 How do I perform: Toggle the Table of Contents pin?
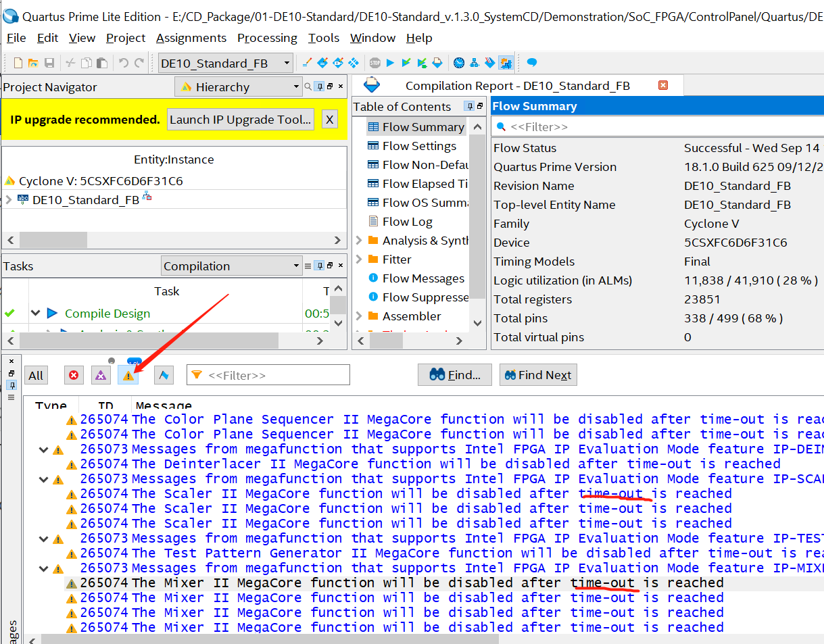469,106
